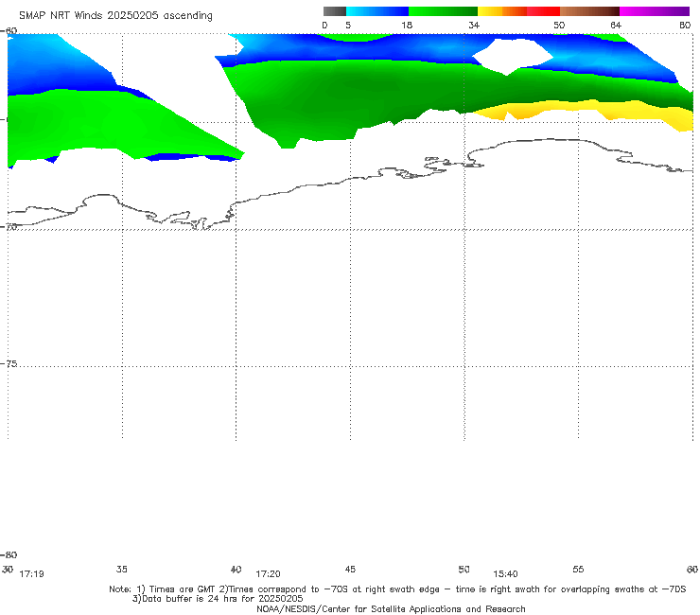The height and width of the screenshot is (615, 700).
Task: Click the color bar label '5'
Action: tap(348, 26)
